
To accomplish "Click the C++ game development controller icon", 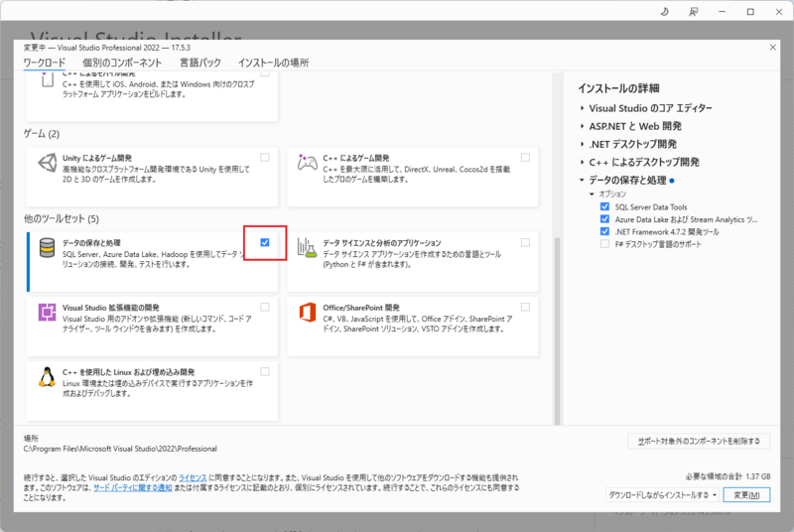I will 308,163.
